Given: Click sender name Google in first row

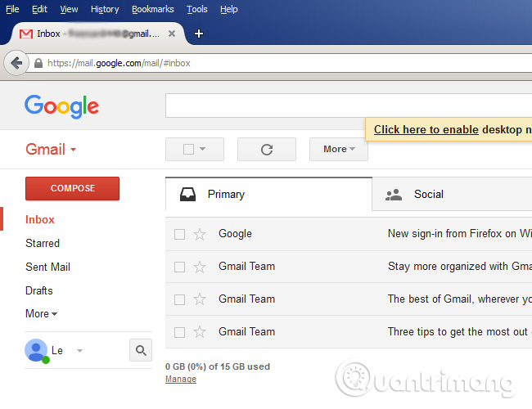Looking at the screenshot, I should click(235, 234).
